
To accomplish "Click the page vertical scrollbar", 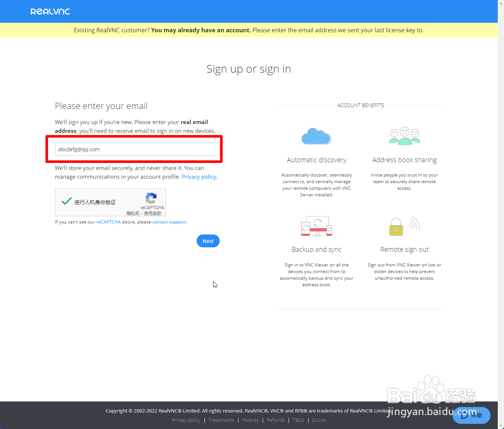I will coord(501,214).
